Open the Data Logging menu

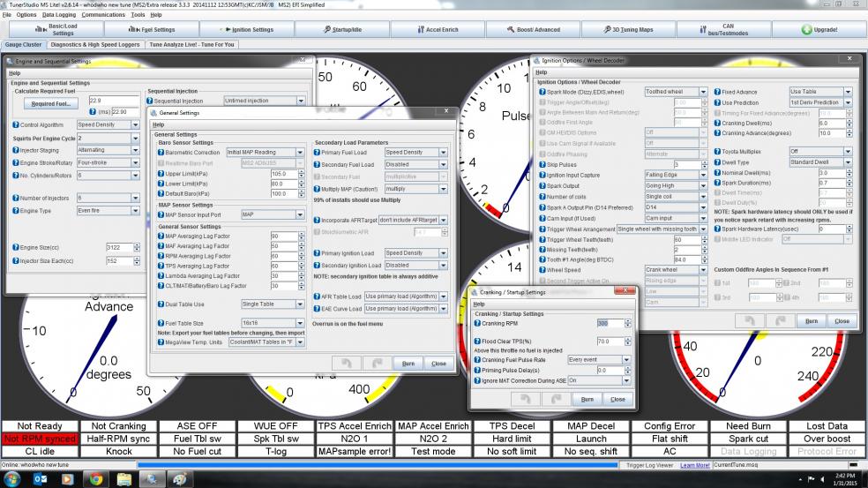point(59,15)
